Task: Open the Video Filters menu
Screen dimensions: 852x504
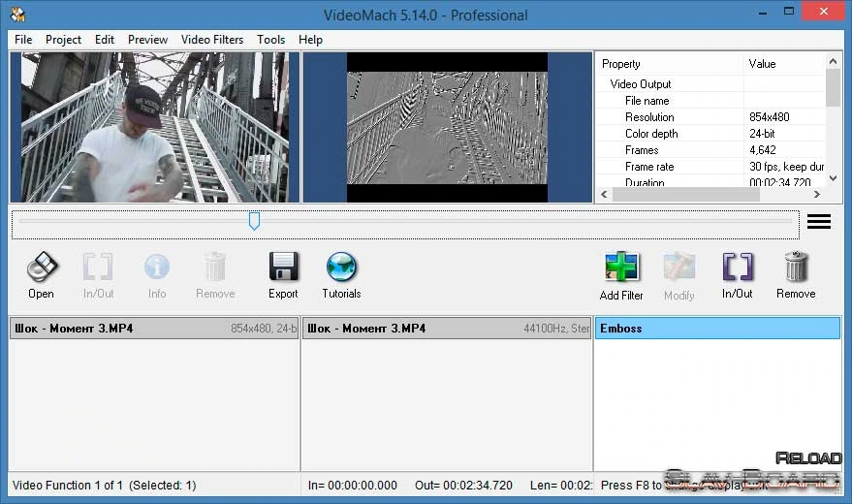Action: point(212,40)
